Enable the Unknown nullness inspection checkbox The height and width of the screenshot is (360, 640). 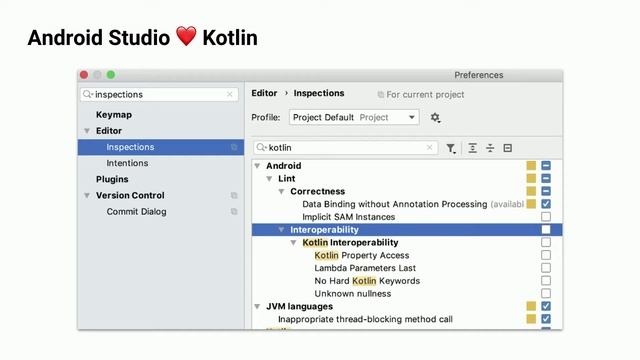tap(546, 293)
